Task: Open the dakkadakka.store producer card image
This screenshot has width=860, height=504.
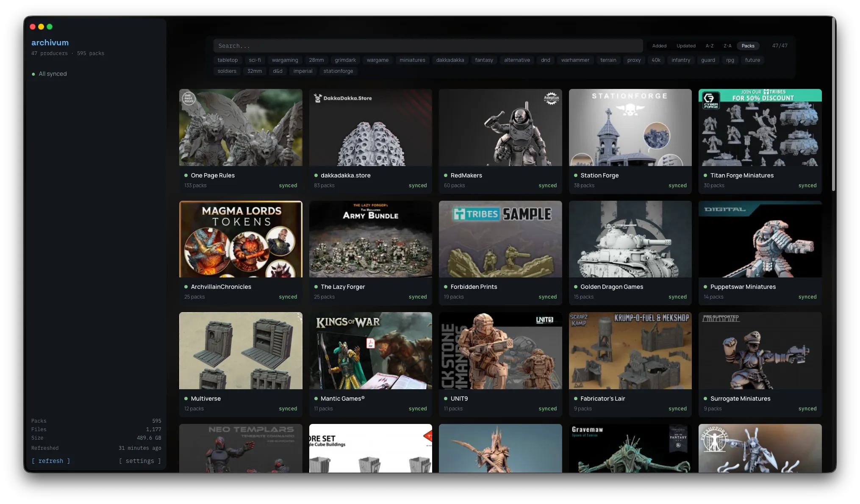Action: [x=370, y=127]
